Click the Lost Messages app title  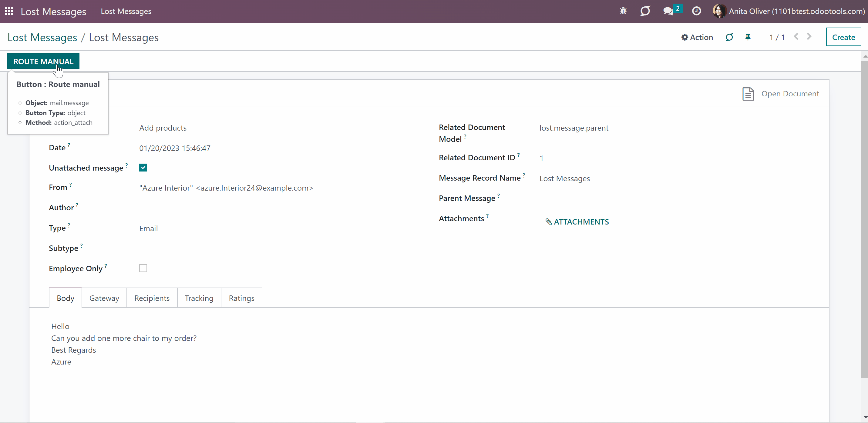[53, 12]
